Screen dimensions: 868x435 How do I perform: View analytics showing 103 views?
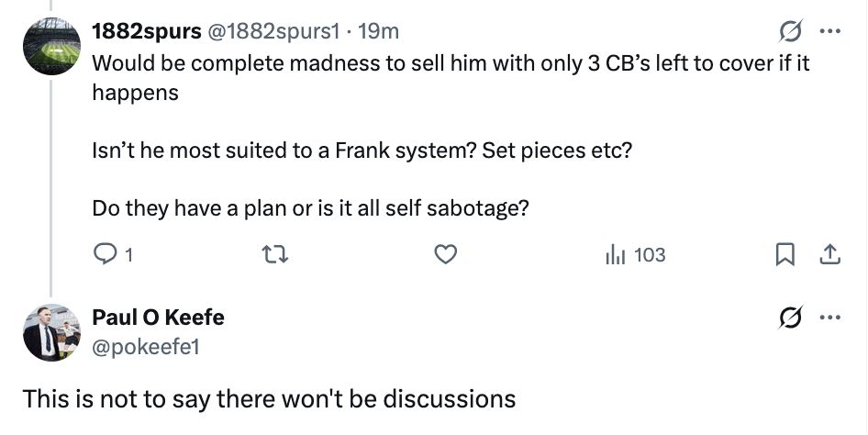click(x=636, y=255)
